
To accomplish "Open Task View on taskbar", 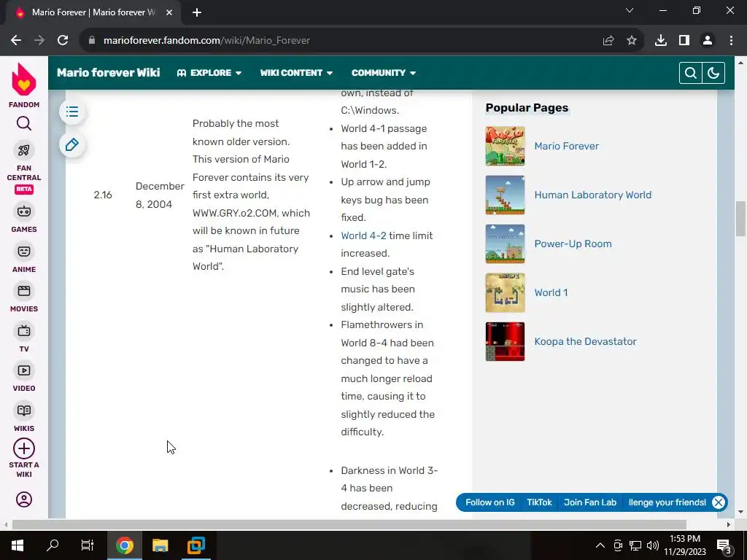I will [88, 545].
